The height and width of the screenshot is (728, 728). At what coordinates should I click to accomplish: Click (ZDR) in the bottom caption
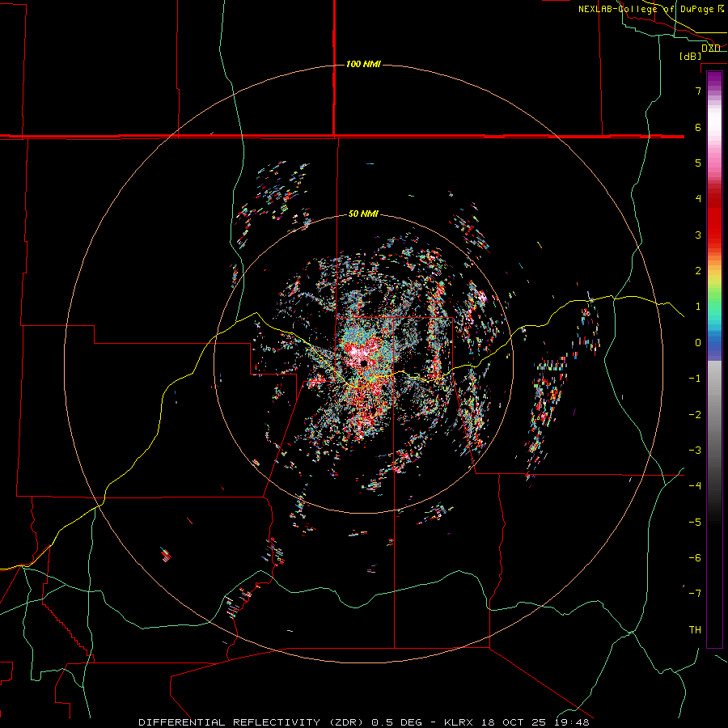click(x=347, y=722)
